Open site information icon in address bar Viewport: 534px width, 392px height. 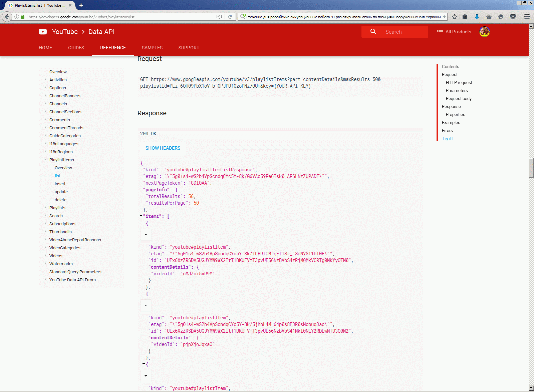pos(17,17)
